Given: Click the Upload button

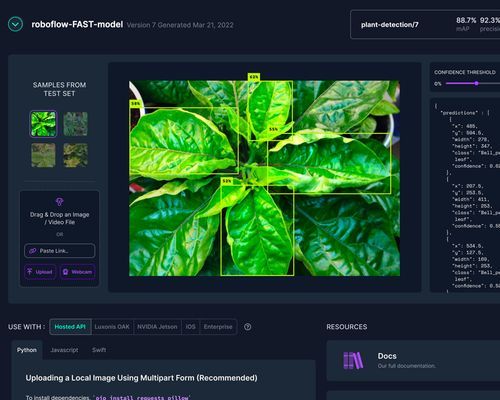Looking at the screenshot, I should click(x=40, y=272).
